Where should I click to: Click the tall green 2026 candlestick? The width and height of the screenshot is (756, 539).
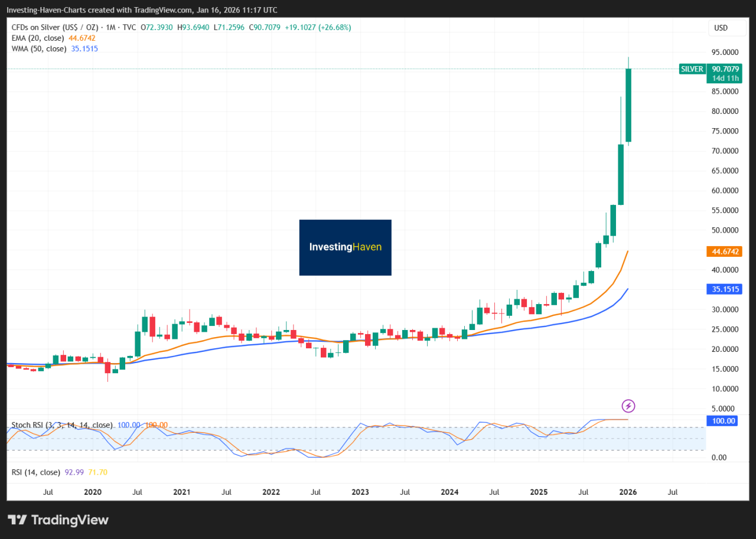(628, 106)
